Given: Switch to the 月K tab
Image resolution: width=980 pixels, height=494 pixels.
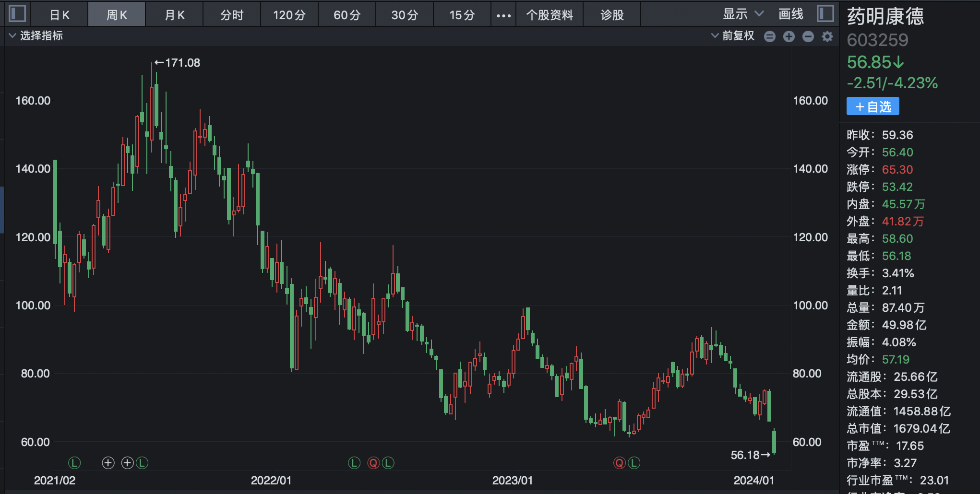Looking at the screenshot, I should click(x=174, y=14).
